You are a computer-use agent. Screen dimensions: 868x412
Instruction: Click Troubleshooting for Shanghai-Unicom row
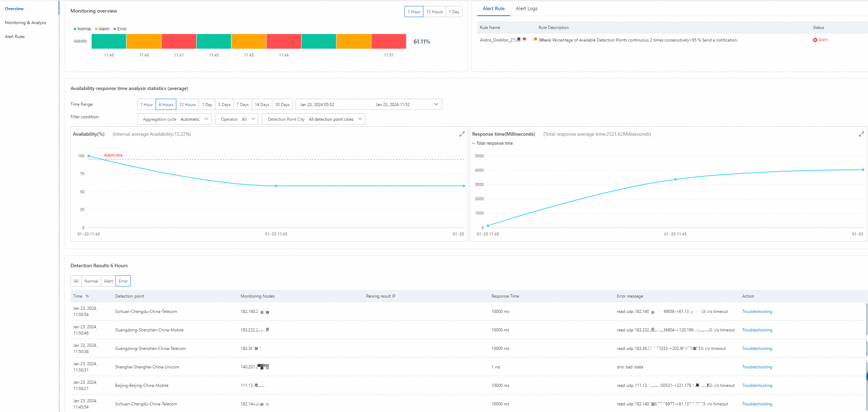tap(757, 367)
